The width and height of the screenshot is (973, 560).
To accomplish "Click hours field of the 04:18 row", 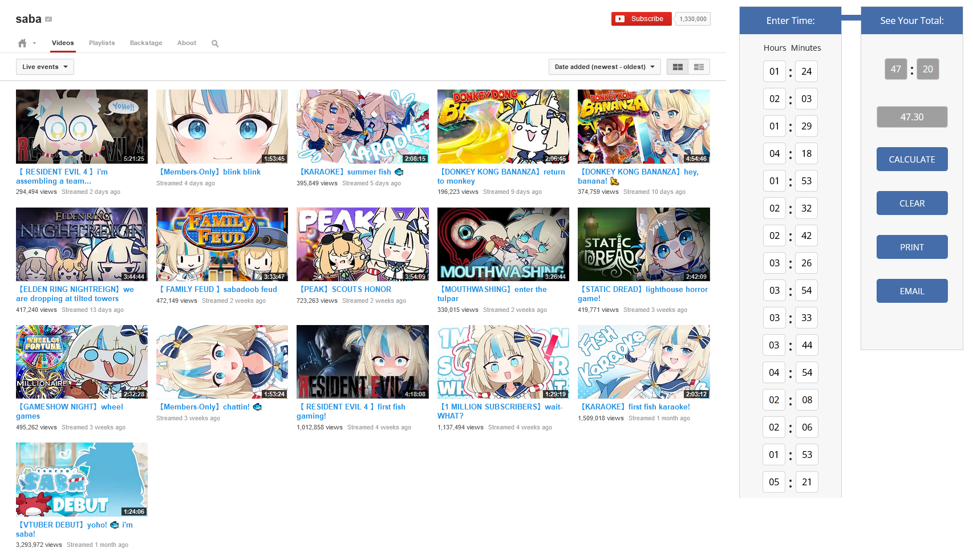I will pos(774,153).
